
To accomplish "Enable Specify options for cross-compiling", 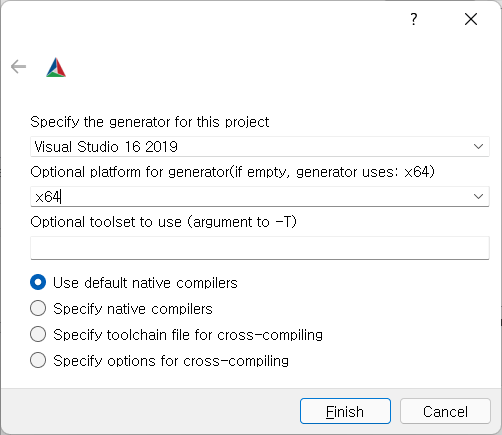I will click(38, 360).
